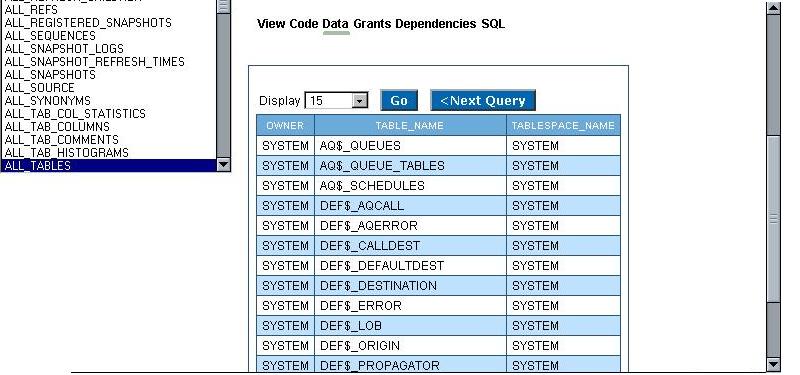Image resolution: width=800 pixels, height=375 pixels.
Task: Click the DEF$_CALLDEST table cell
Action: [x=410, y=246]
